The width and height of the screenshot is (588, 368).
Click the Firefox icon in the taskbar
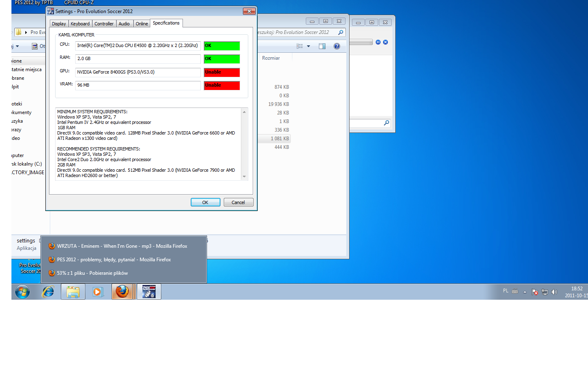pyautogui.click(x=122, y=292)
